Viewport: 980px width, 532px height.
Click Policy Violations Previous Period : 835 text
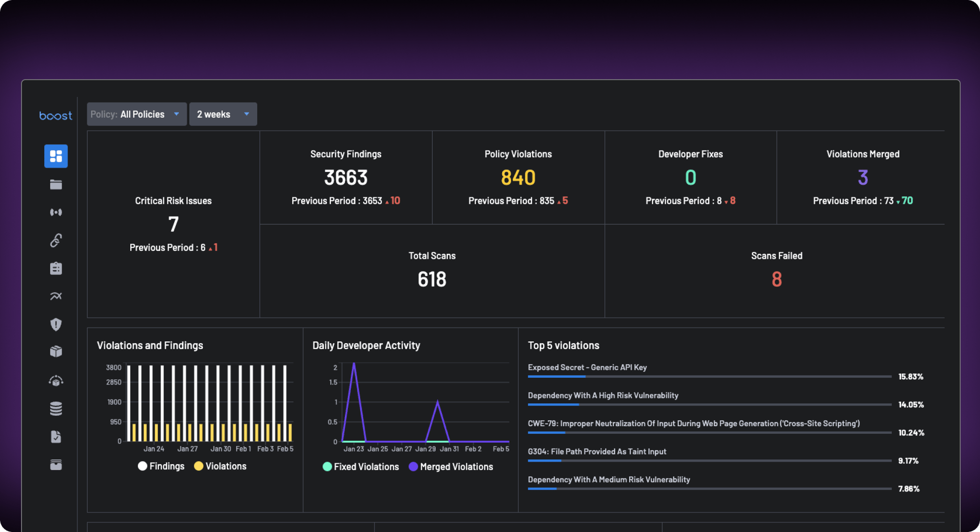(511, 201)
